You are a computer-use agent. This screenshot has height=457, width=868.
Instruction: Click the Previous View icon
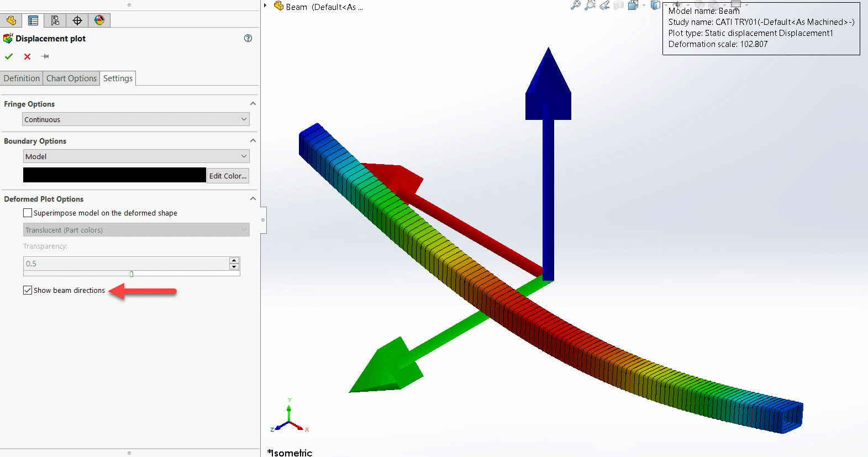tap(604, 6)
